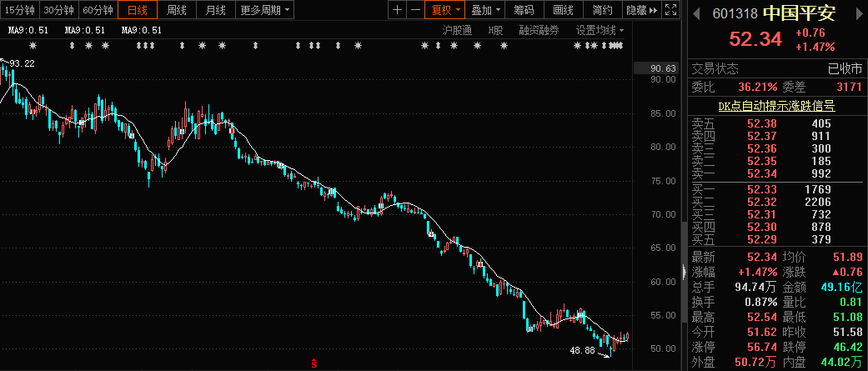
Task: Toggle fullscreen chart view icon
Action: pyautogui.click(x=670, y=10)
